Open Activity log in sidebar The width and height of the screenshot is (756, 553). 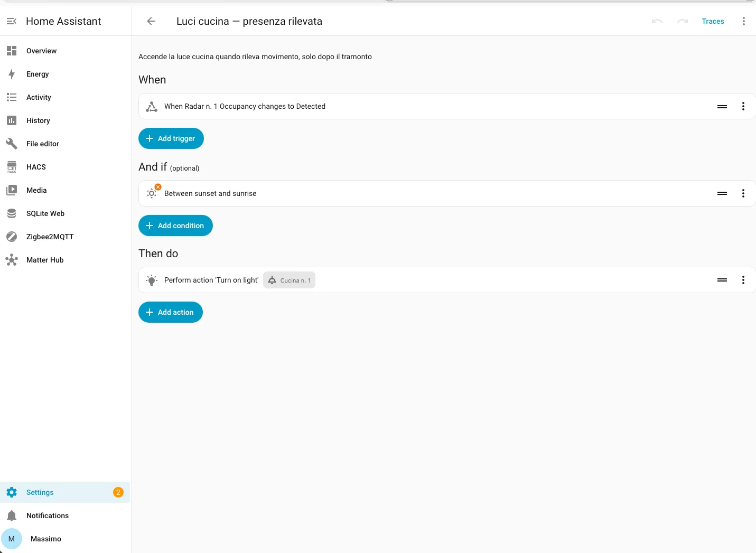tap(66, 97)
